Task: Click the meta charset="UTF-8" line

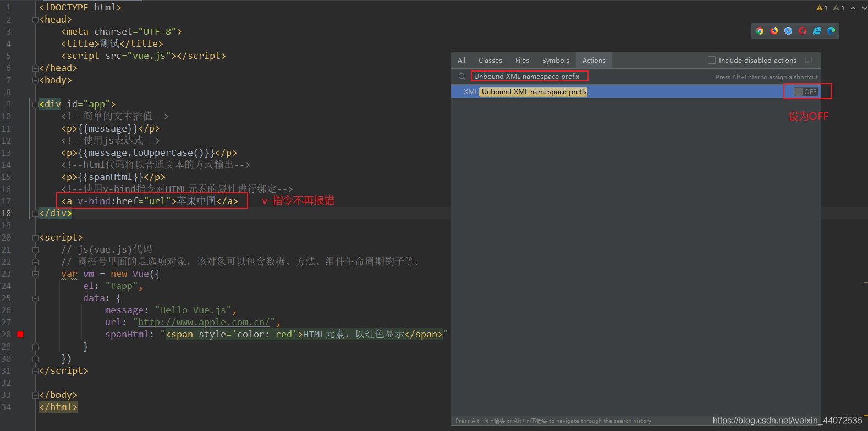Action: [x=122, y=31]
